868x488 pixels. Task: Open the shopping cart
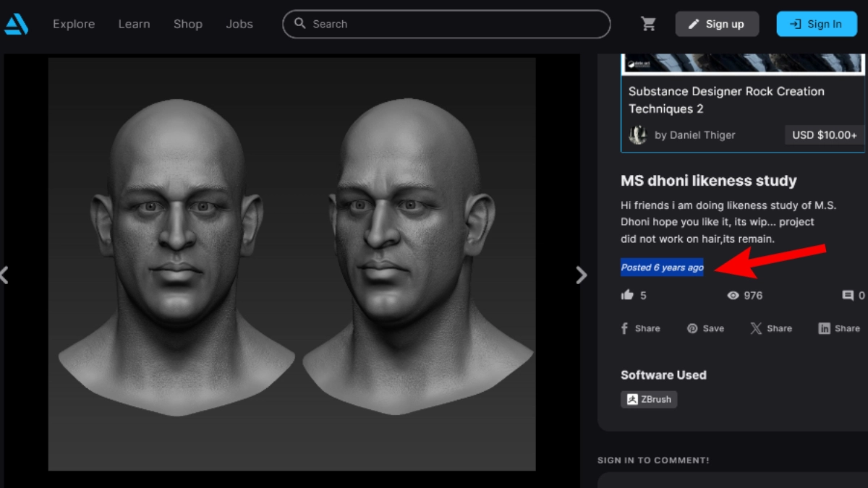click(648, 24)
